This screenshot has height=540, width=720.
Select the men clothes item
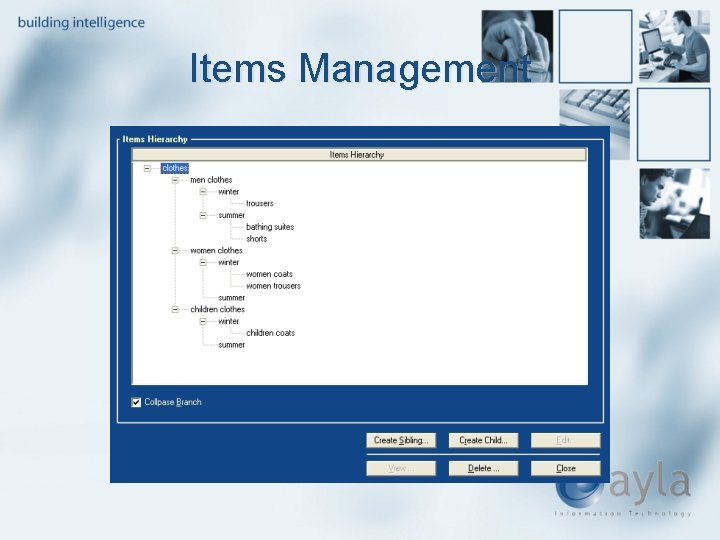pos(211,180)
